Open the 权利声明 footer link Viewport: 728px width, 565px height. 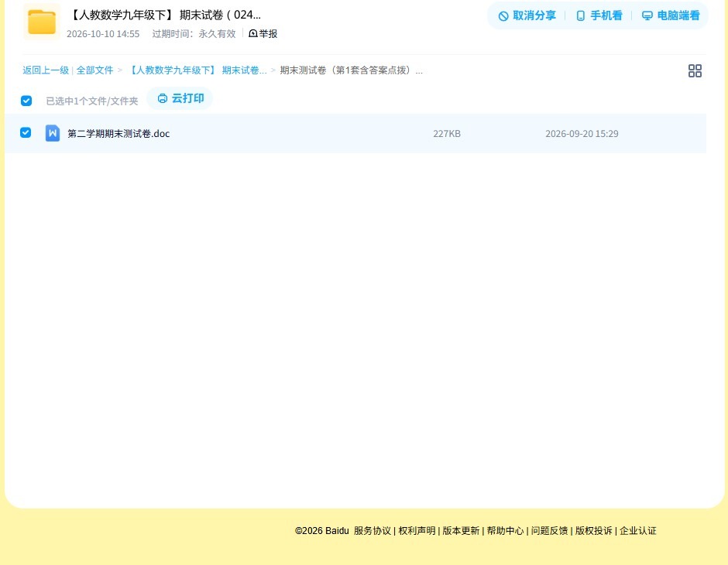[417, 531]
